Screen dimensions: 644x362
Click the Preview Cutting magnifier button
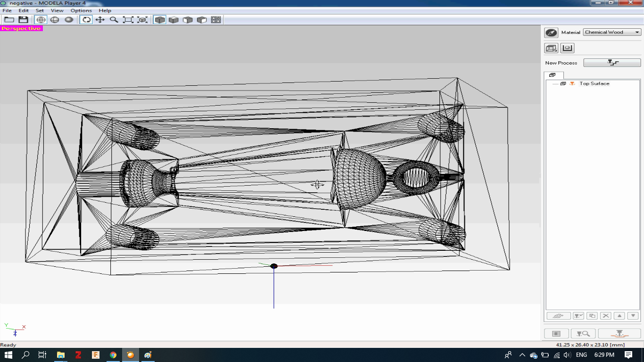pyautogui.click(x=583, y=334)
